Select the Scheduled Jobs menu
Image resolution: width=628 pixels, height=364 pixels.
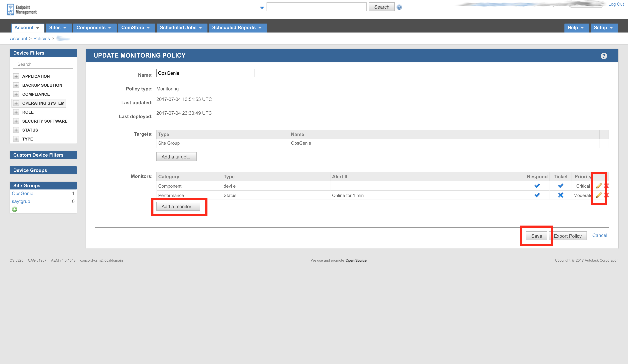pyautogui.click(x=181, y=27)
